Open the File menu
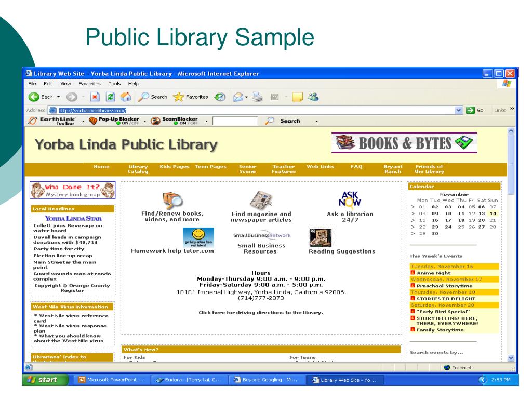Viewport: 532px width, 399px height. coord(32,84)
